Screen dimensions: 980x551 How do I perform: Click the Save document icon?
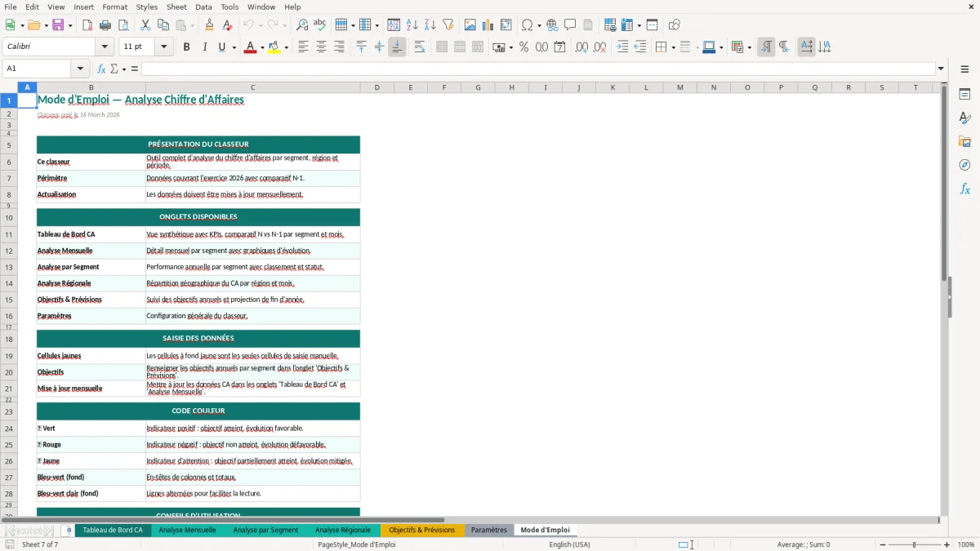pyautogui.click(x=58, y=25)
